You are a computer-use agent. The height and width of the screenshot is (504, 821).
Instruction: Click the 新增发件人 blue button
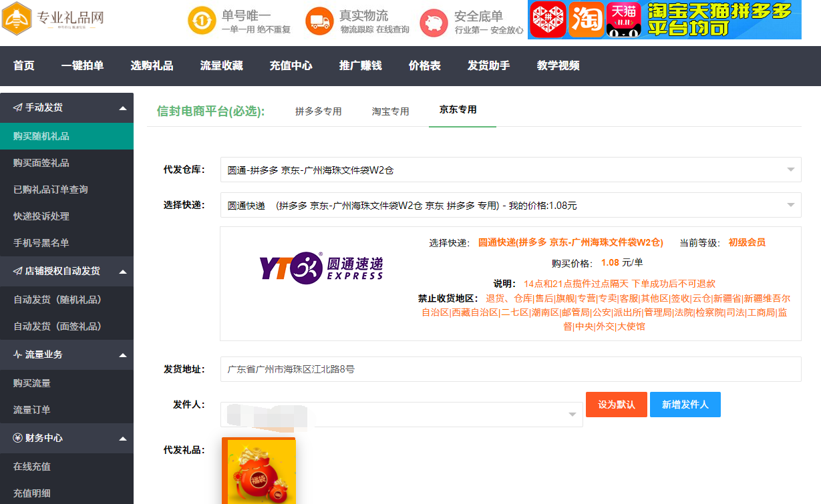[685, 405]
